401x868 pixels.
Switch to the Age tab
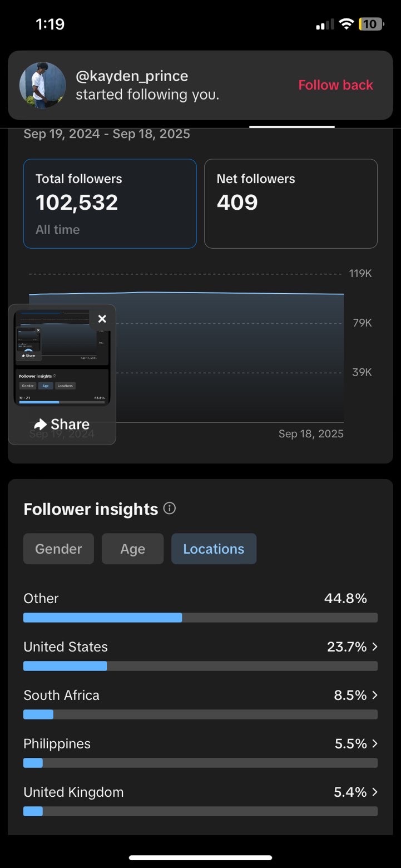coord(132,549)
